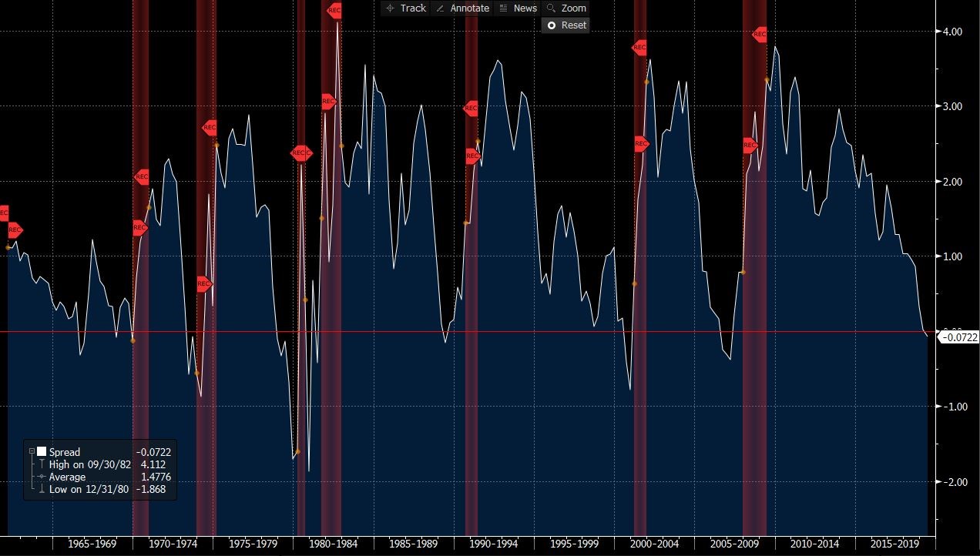
Task: Select the Zoom menu entry
Action: click(x=573, y=8)
